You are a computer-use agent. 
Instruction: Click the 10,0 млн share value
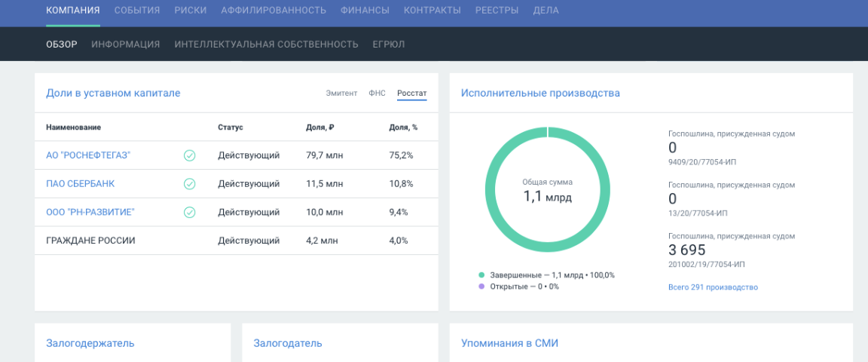pos(325,213)
